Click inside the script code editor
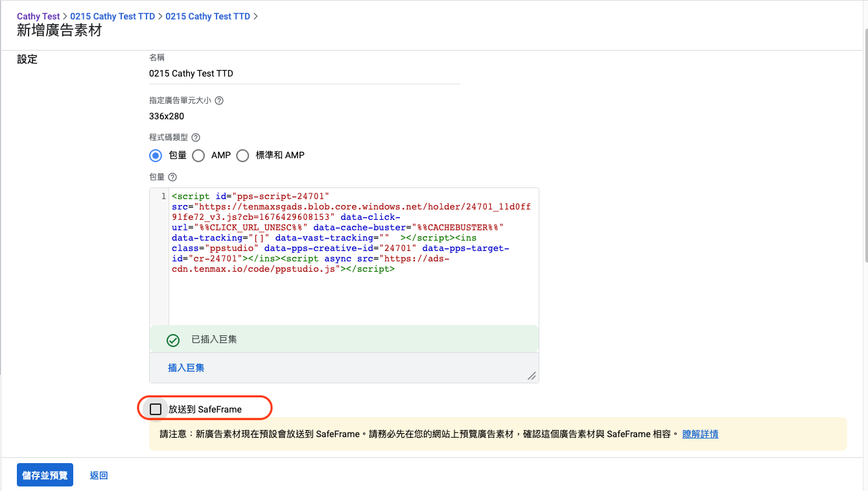The image size is (868, 491). tap(353, 256)
